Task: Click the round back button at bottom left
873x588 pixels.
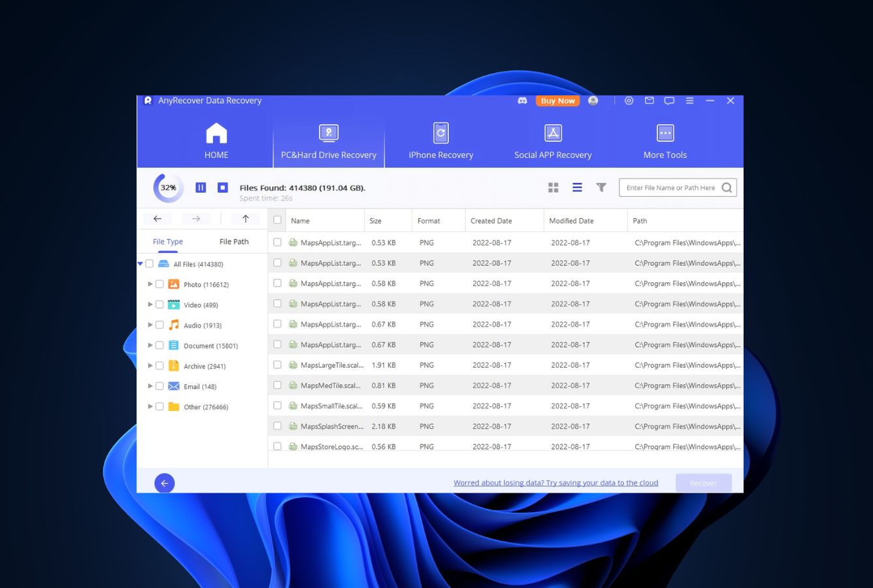Action: pos(165,483)
